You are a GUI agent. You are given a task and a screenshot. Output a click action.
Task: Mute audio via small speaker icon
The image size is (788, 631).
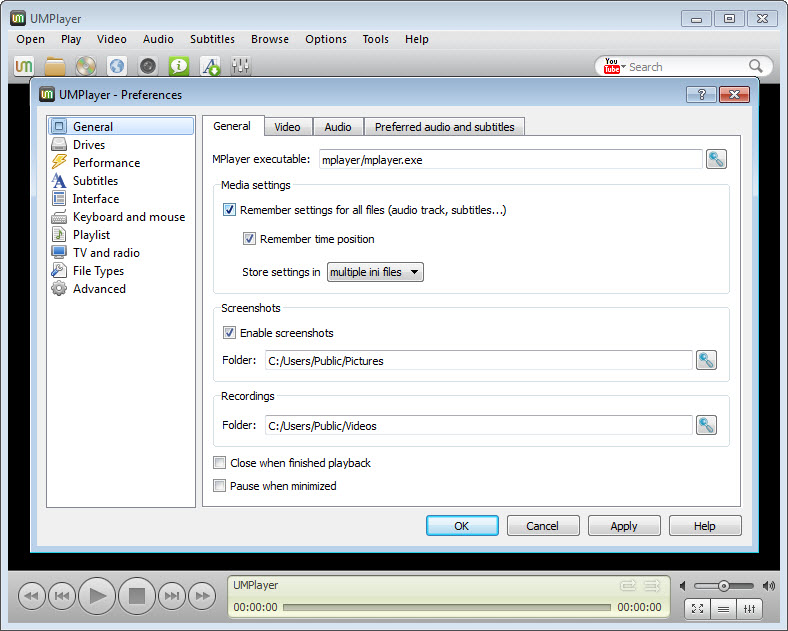[x=683, y=586]
